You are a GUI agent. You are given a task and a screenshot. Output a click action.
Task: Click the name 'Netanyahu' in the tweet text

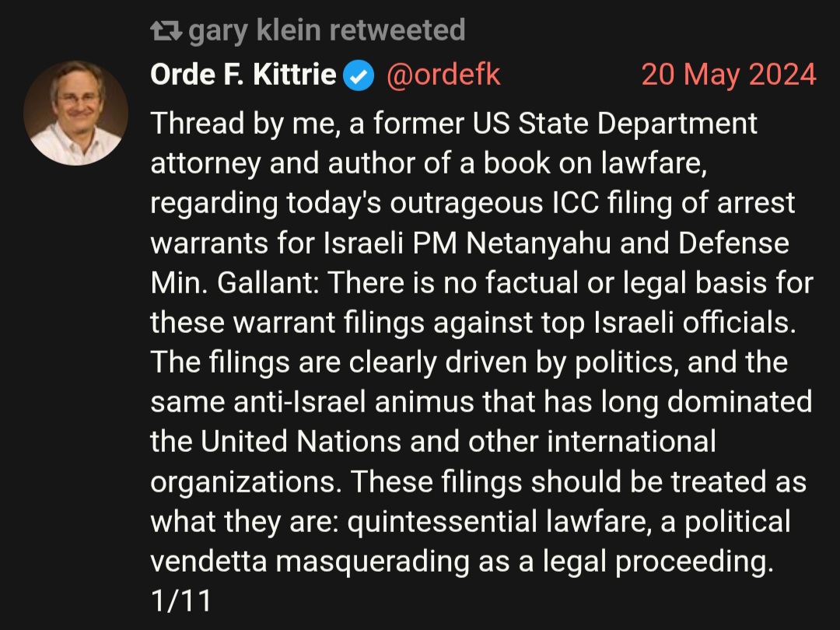pyautogui.click(x=538, y=243)
